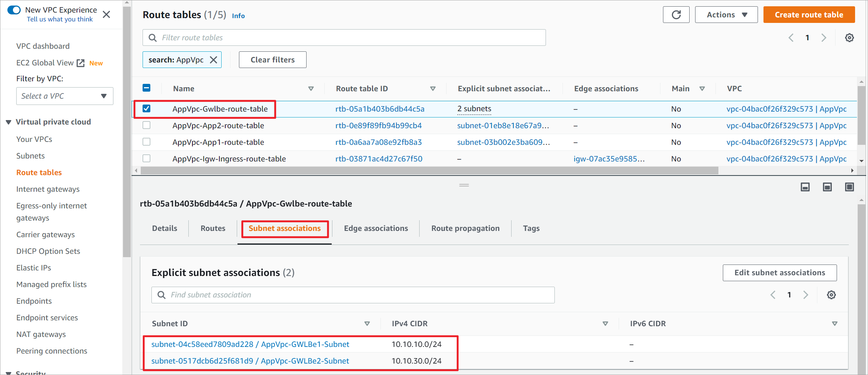Close the New VPC Experience banner

(x=106, y=14)
